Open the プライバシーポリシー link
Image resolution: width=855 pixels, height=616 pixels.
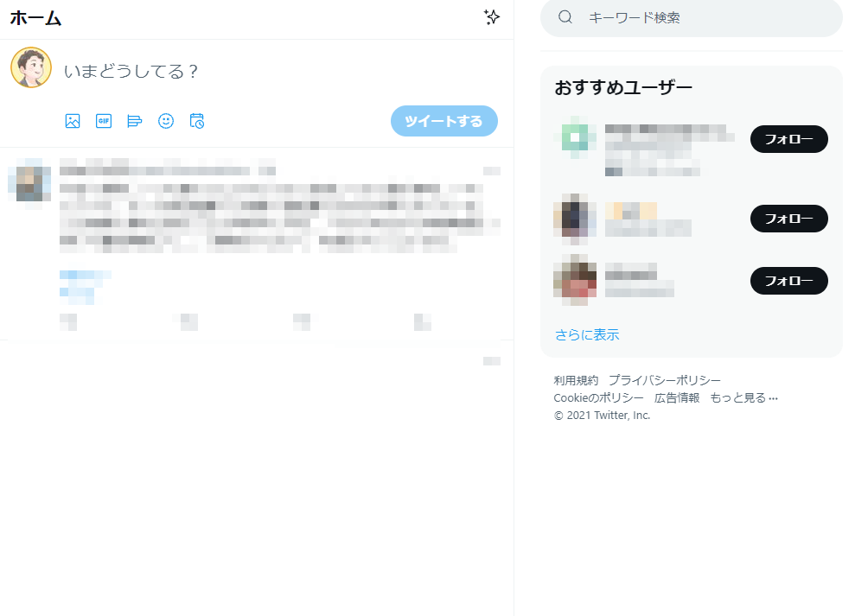pos(665,380)
